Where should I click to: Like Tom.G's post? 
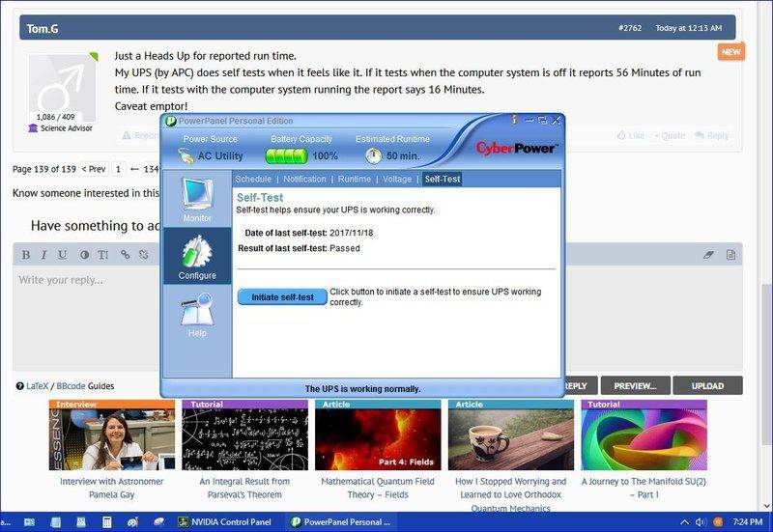[x=631, y=135]
